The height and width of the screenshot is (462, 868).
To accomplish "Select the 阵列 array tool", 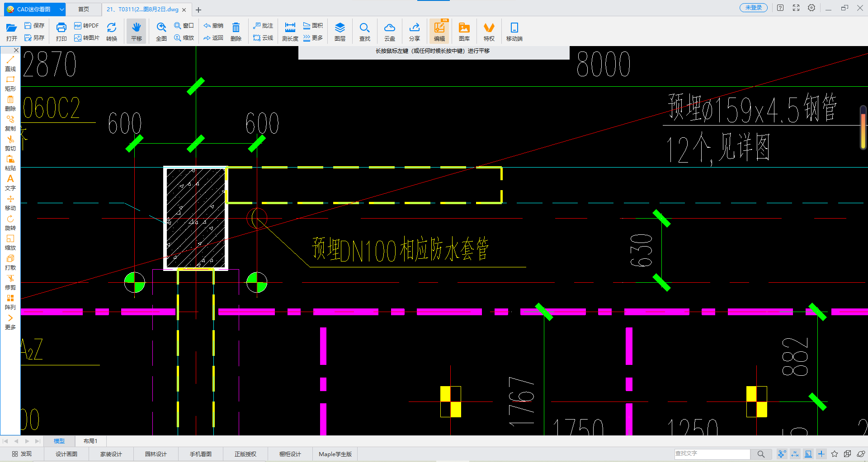I will 10,302.
